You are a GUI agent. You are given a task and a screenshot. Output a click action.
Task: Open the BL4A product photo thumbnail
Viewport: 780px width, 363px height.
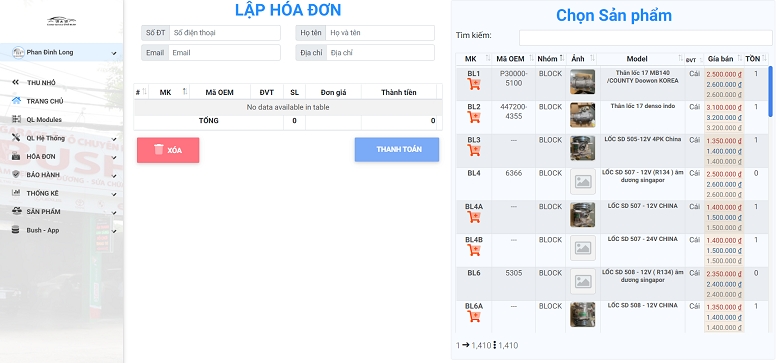click(583, 215)
